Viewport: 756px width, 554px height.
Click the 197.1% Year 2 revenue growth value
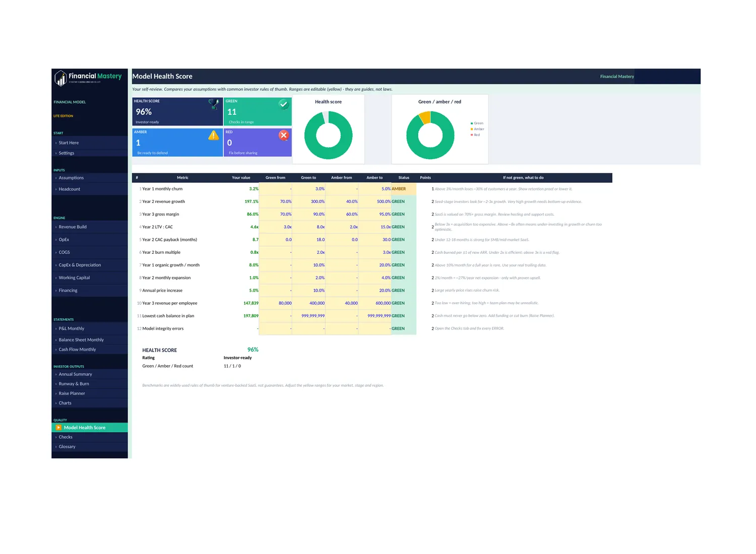[x=251, y=201]
